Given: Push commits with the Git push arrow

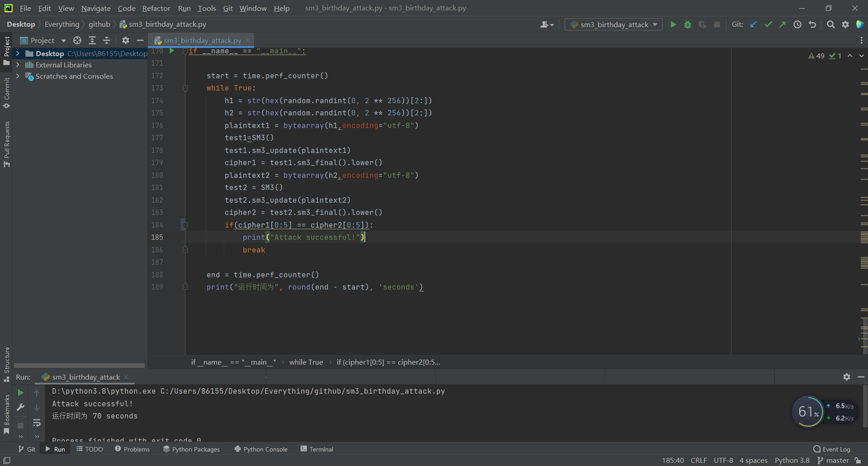Looking at the screenshot, I should (783, 24).
